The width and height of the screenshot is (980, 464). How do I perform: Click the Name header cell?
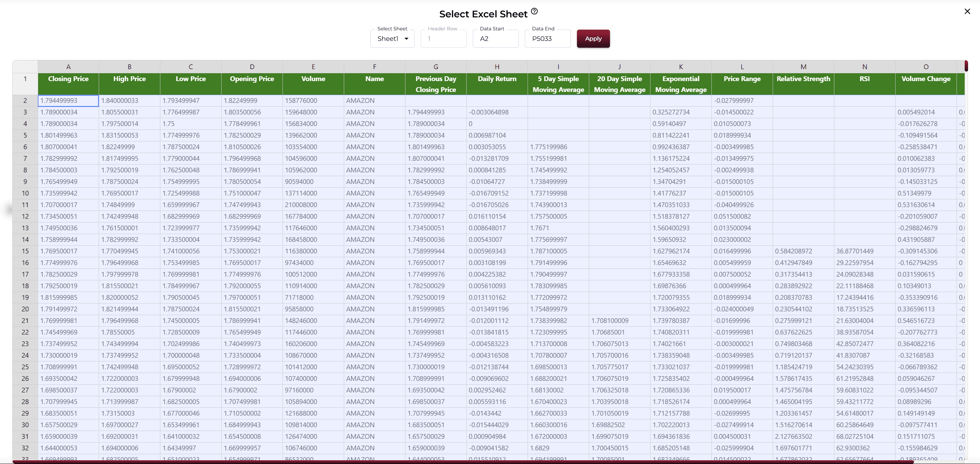pyautogui.click(x=375, y=84)
